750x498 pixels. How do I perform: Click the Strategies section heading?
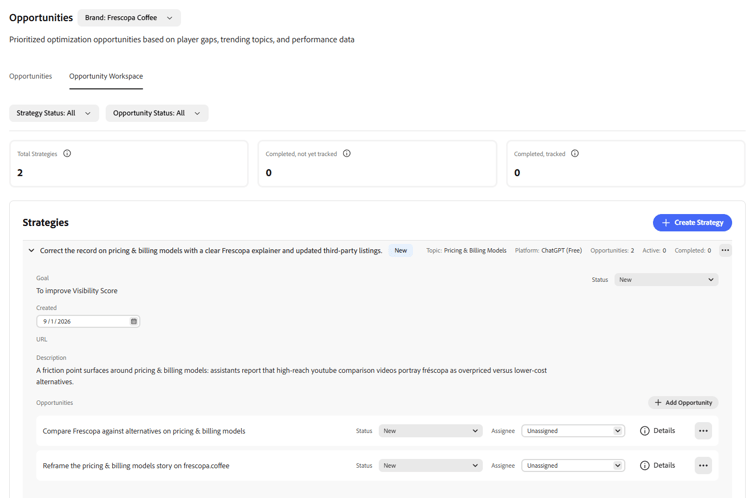[x=45, y=222]
